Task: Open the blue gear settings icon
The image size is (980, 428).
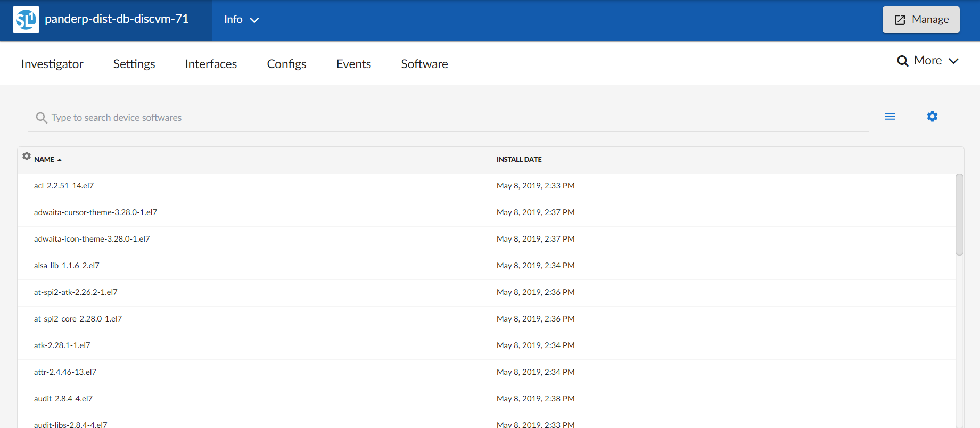Action: (932, 117)
